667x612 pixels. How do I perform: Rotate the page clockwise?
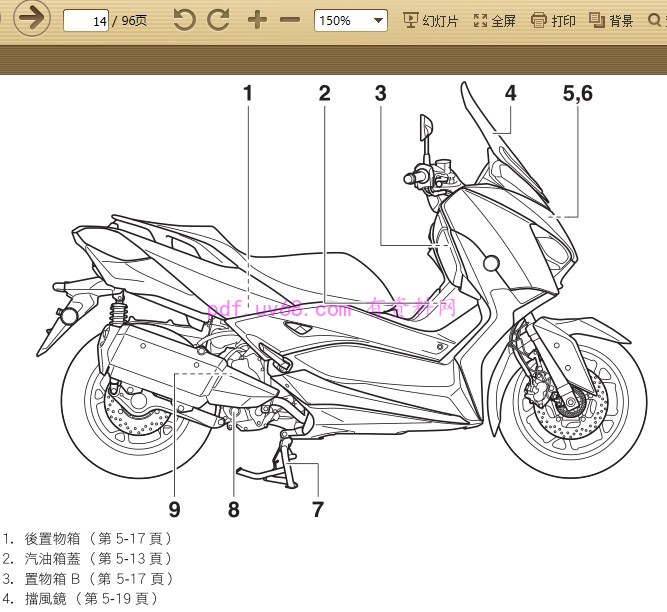(x=218, y=20)
